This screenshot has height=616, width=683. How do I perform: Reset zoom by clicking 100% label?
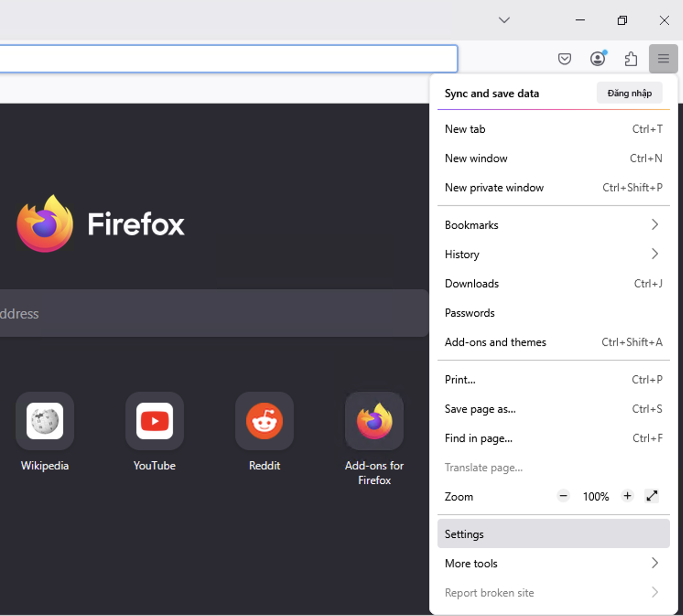[596, 497]
